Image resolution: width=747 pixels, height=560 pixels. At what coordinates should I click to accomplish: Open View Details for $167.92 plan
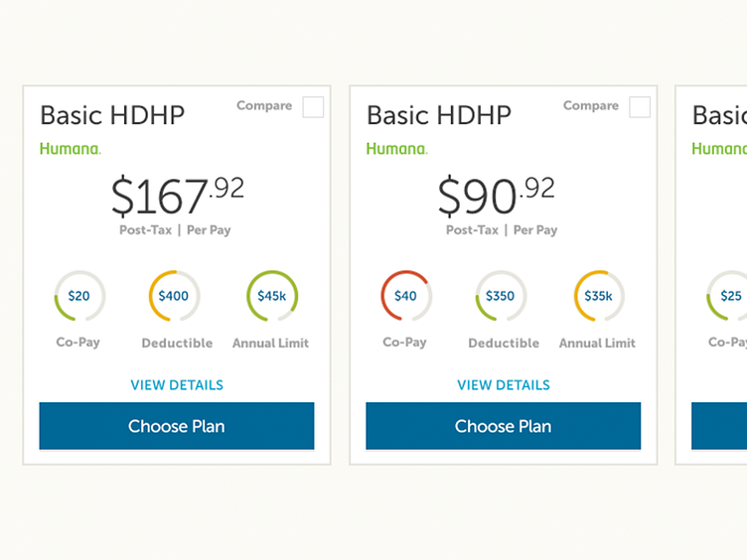pyautogui.click(x=177, y=385)
